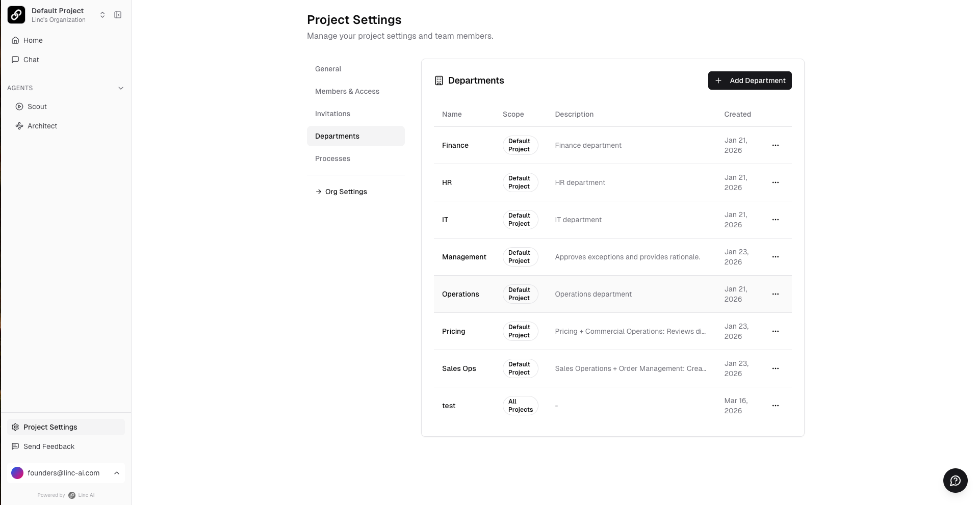Go to the Processes settings tab
Screen dimensions: 980x505
(x=332, y=158)
